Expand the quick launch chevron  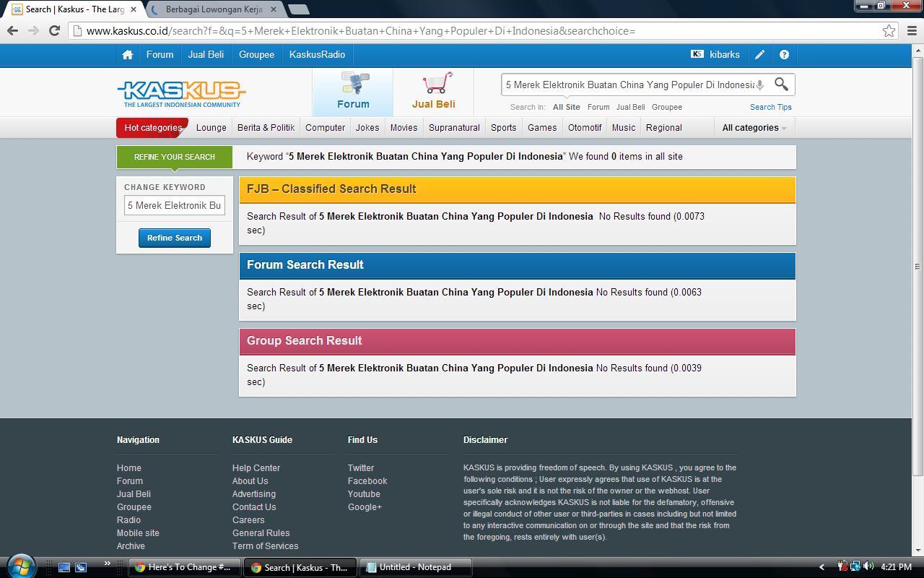pos(108,564)
